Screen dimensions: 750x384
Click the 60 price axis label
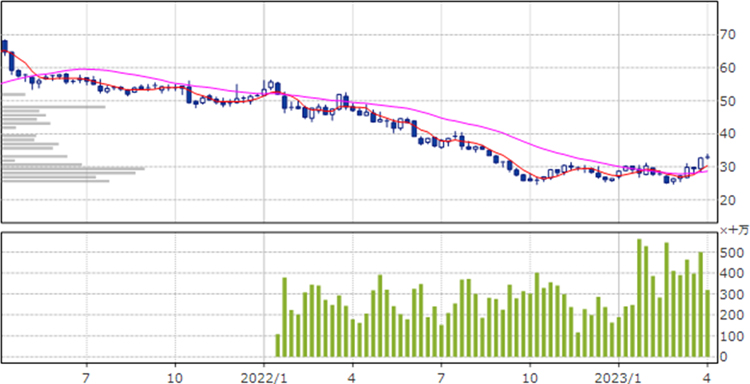click(x=728, y=68)
